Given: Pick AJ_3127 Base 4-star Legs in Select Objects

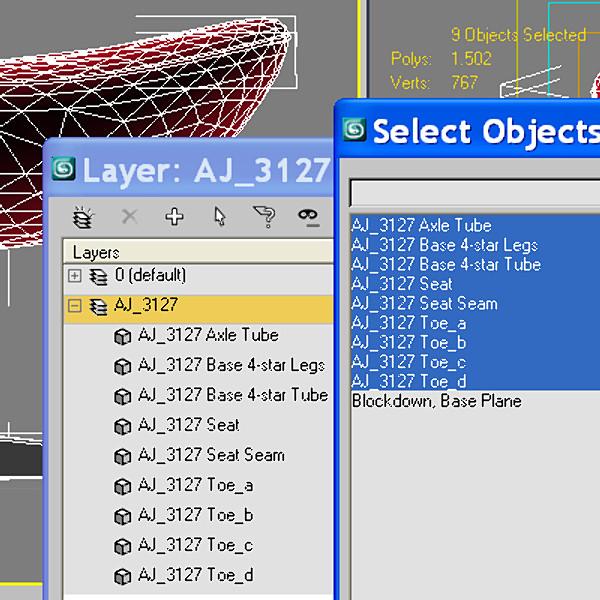Looking at the screenshot, I should coord(475,245).
